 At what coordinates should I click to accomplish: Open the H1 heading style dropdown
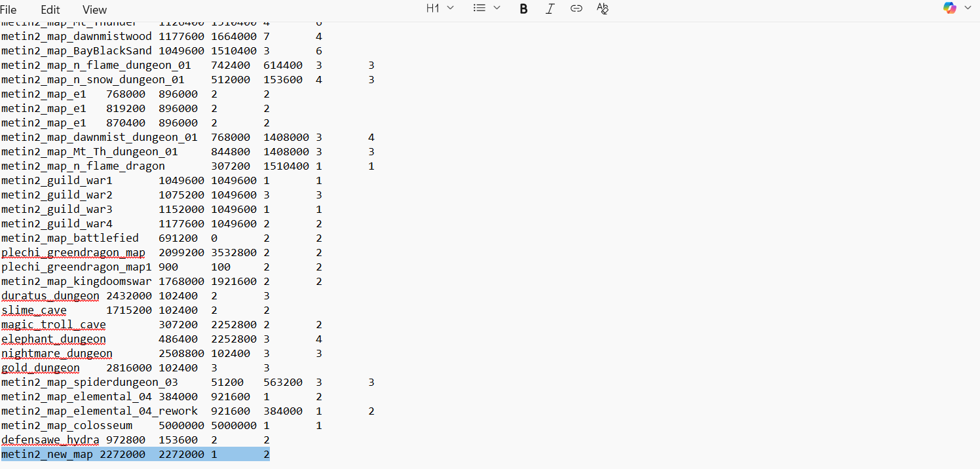440,8
